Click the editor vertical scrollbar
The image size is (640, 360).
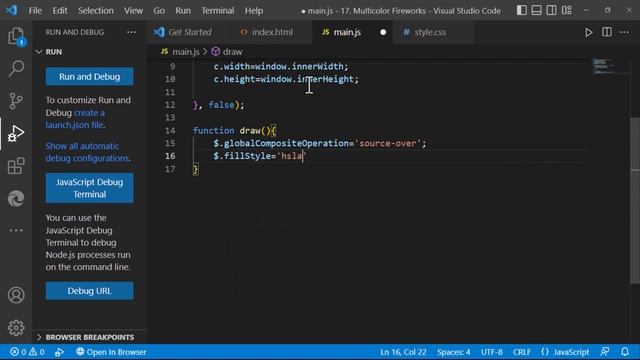point(635,200)
